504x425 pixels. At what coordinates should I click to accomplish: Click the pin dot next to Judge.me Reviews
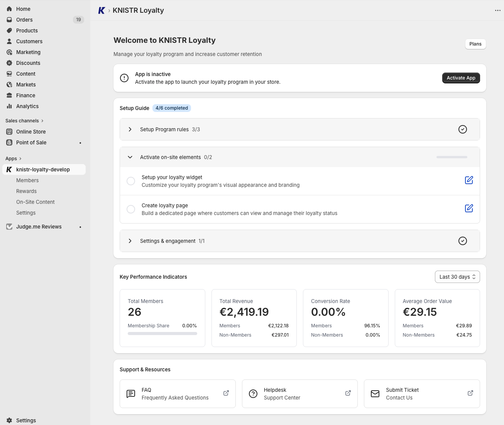click(80, 227)
